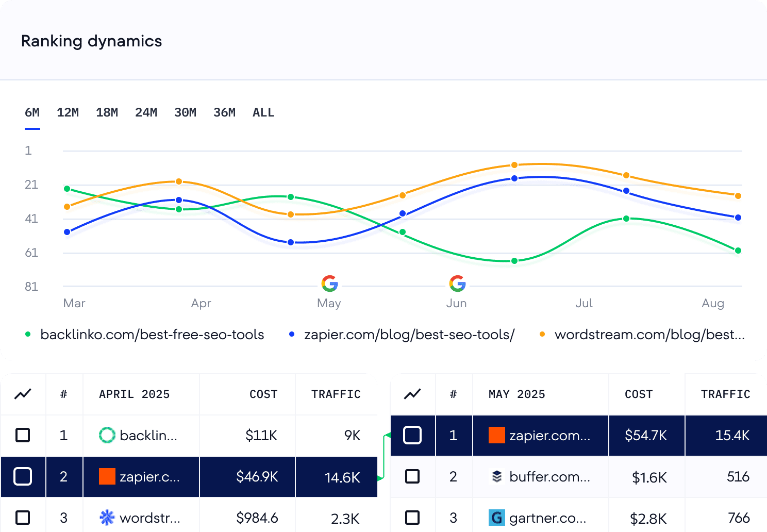This screenshot has width=767, height=532.
Task: Switch to the 24M time range
Action: [146, 112]
